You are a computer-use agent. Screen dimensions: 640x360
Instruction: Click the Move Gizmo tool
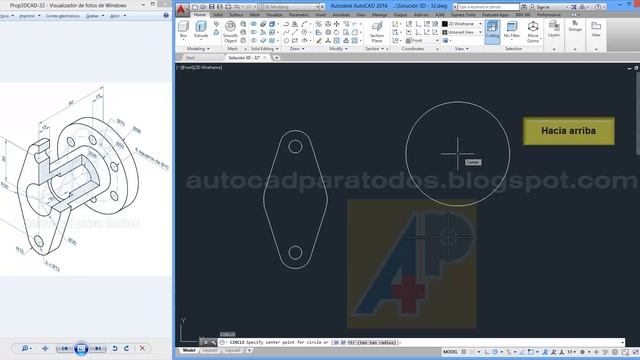point(533,32)
